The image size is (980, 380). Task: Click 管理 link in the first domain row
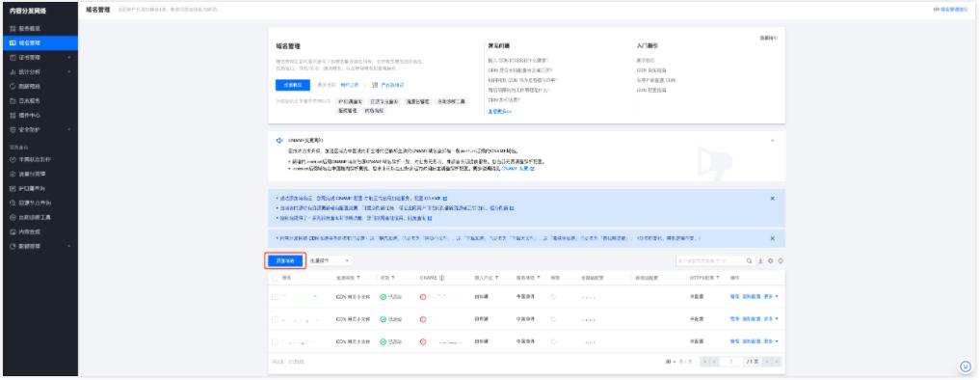734,297
